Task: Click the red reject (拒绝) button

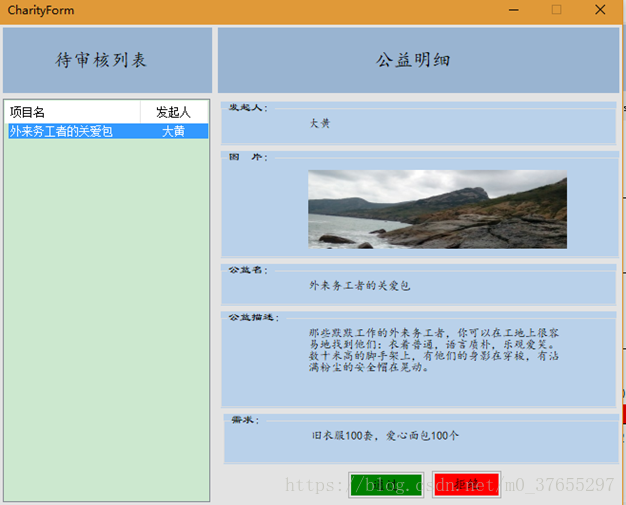Action: 466,484
